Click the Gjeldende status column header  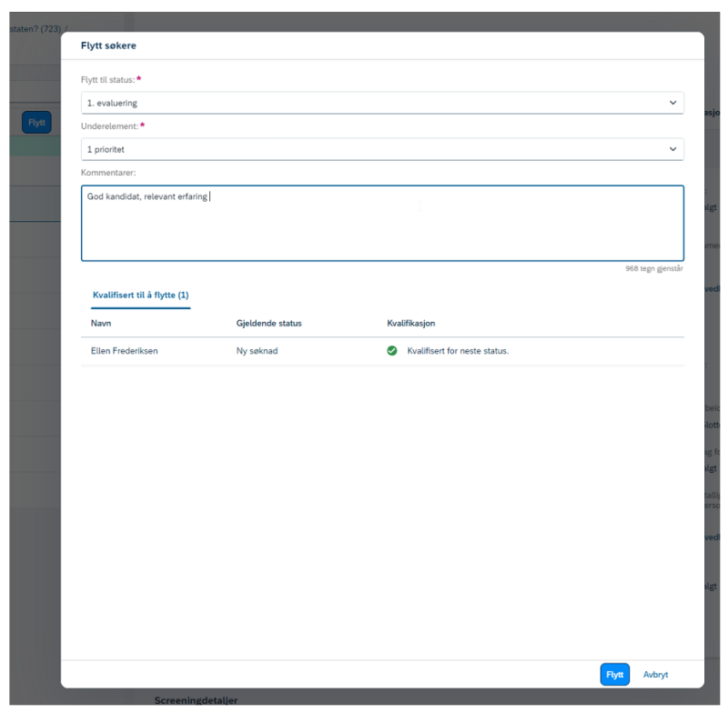[x=268, y=324]
